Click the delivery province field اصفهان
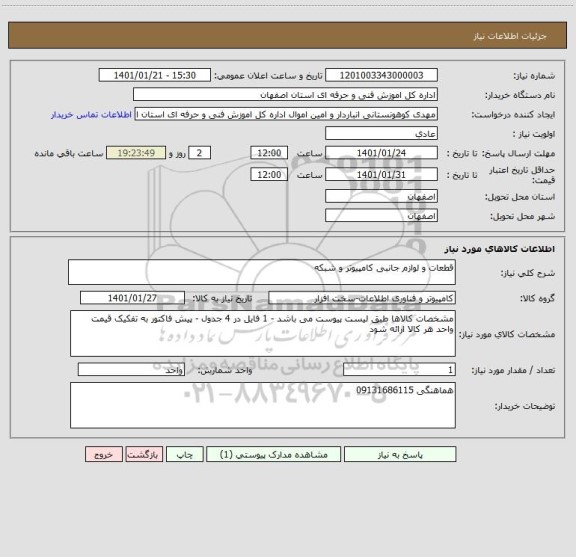Screen dimensions: 576x557 pyautogui.click(x=381, y=196)
